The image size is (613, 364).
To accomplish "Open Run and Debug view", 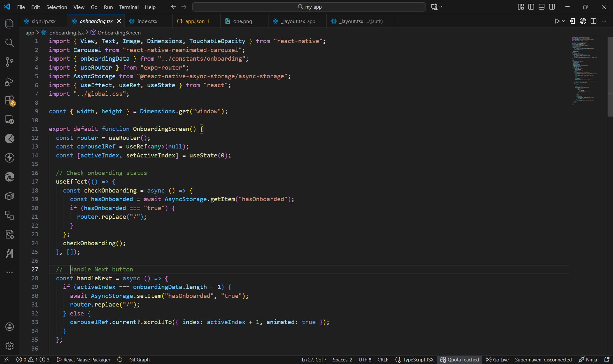I will [10, 81].
